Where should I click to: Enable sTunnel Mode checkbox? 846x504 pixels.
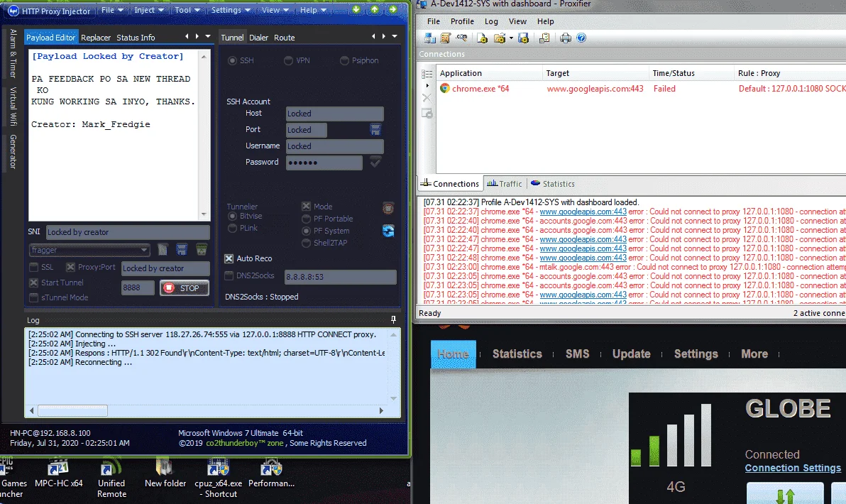[x=34, y=297]
